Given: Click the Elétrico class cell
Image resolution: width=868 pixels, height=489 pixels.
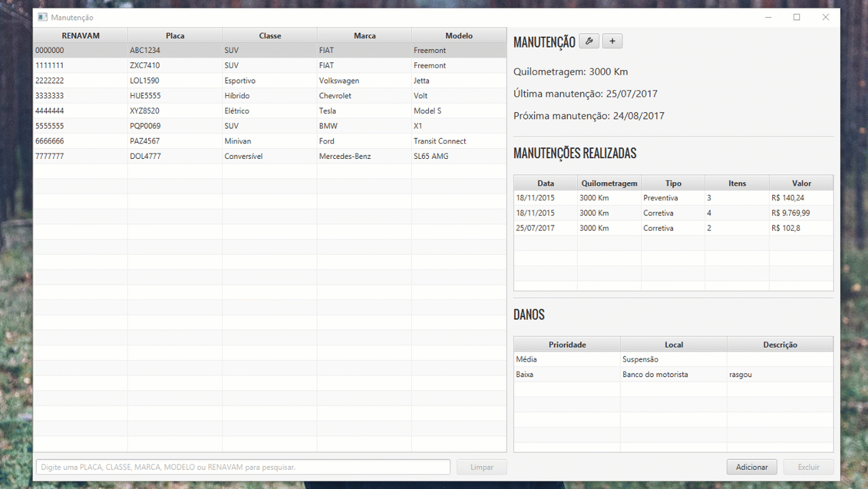Looking at the screenshot, I should [x=270, y=111].
